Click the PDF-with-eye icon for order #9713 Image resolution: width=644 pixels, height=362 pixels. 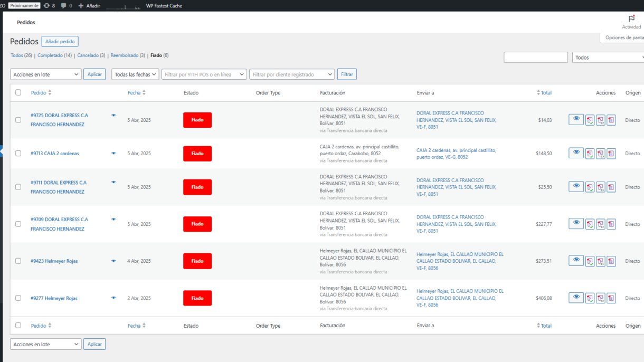click(x=601, y=154)
